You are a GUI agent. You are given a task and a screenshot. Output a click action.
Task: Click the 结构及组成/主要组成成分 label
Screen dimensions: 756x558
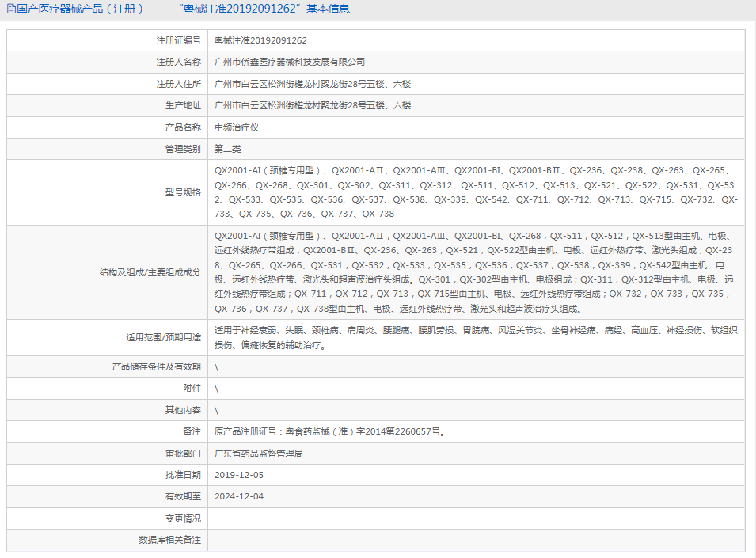145,272
